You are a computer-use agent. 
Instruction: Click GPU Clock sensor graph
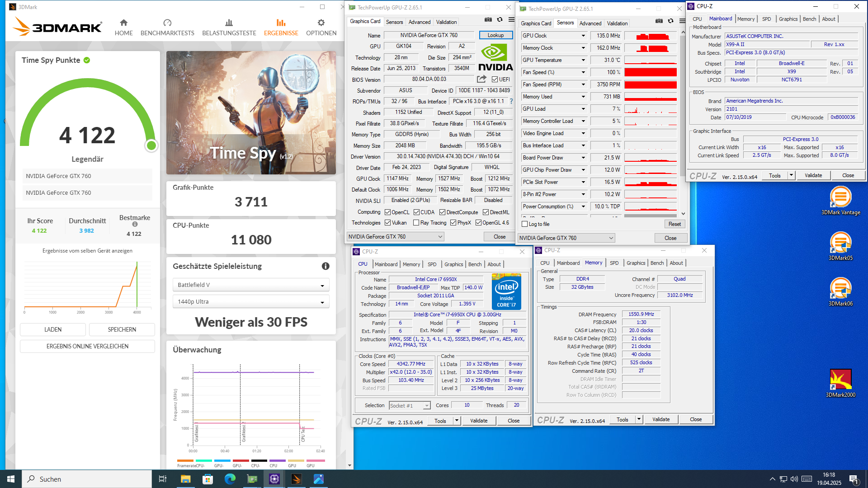pyautogui.click(x=651, y=36)
